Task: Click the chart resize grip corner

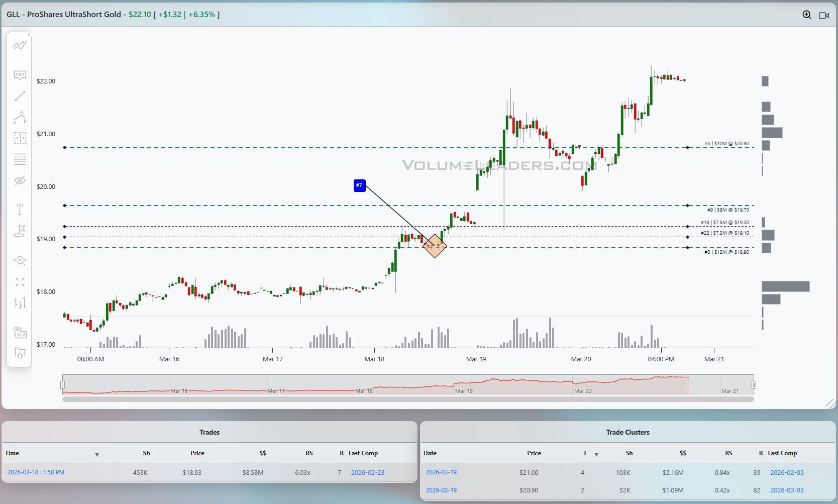Action: (830, 404)
